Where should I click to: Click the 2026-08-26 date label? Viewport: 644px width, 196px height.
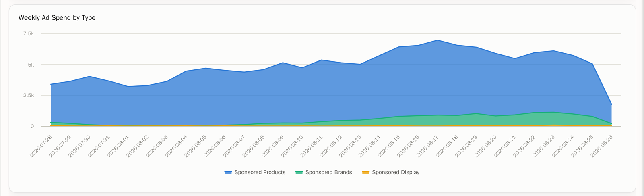[x=601, y=146]
